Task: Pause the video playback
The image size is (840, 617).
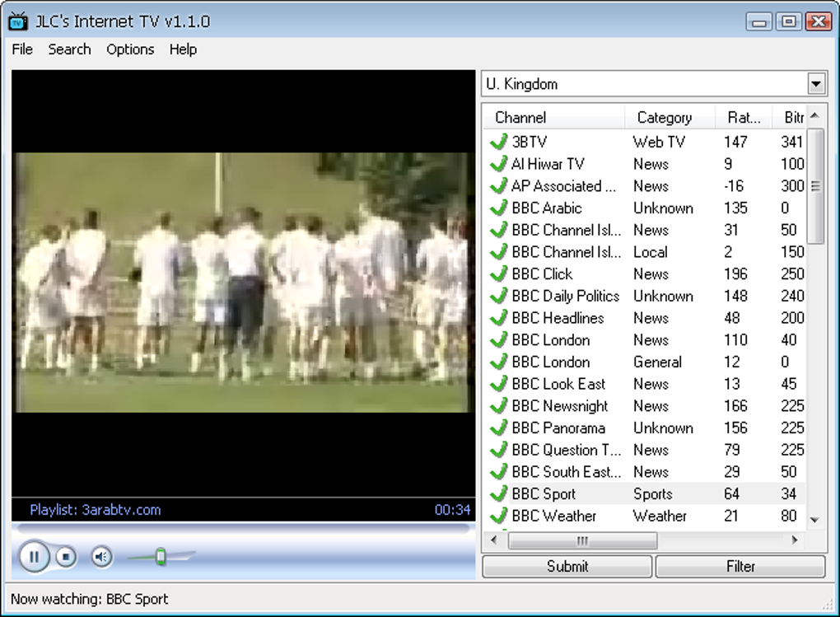Action: coord(34,558)
